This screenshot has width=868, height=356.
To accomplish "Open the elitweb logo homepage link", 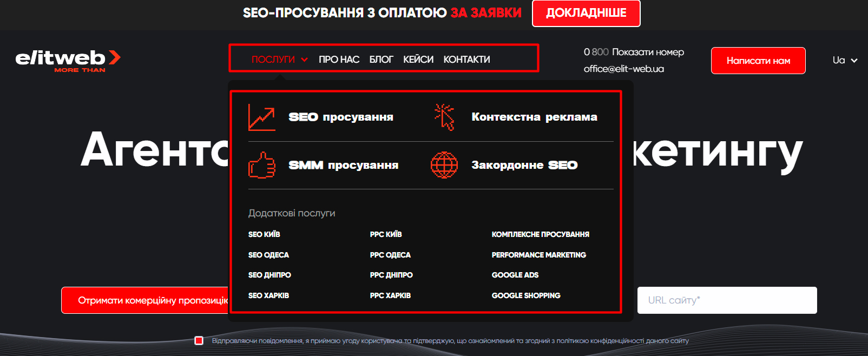I will [x=68, y=61].
